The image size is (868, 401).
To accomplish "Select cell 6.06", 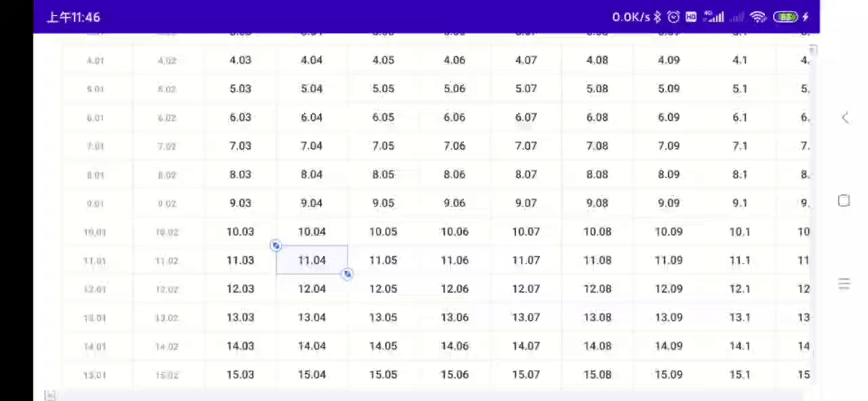I will 454,117.
